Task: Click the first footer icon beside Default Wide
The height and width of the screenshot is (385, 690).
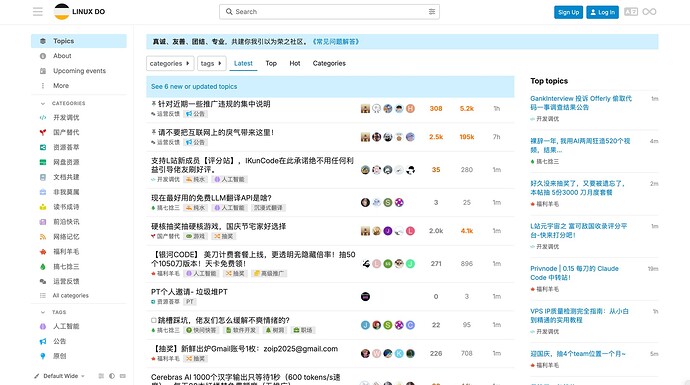Action: tap(101, 376)
